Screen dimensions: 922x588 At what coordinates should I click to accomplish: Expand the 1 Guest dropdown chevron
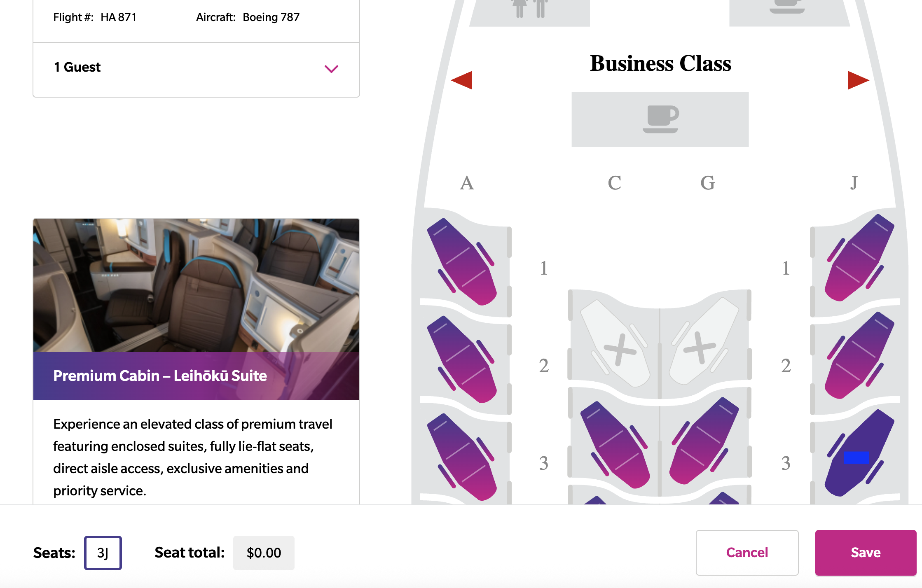click(x=331, y=68)
